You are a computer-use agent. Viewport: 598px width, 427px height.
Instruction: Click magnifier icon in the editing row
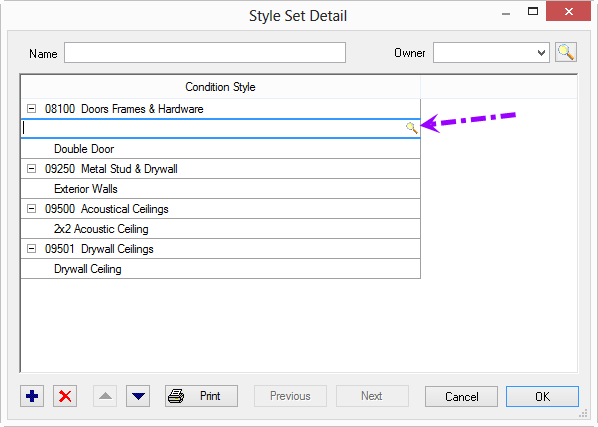pos(412,128)
